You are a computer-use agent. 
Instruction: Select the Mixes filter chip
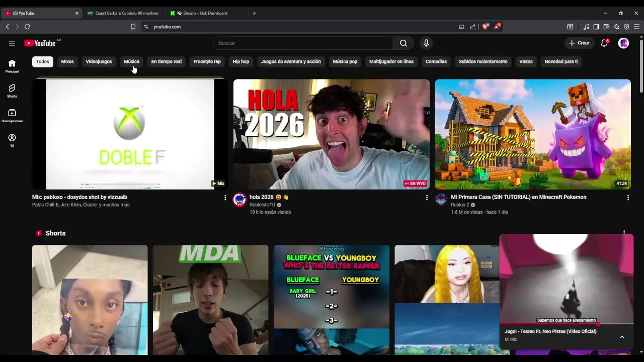point(67,62)
